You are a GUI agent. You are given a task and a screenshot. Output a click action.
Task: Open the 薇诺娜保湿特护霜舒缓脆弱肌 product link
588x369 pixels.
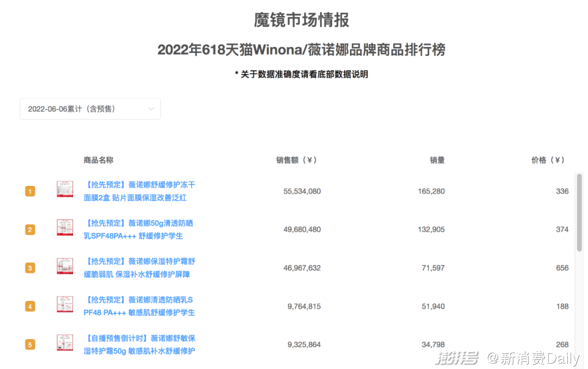(139, 268)
